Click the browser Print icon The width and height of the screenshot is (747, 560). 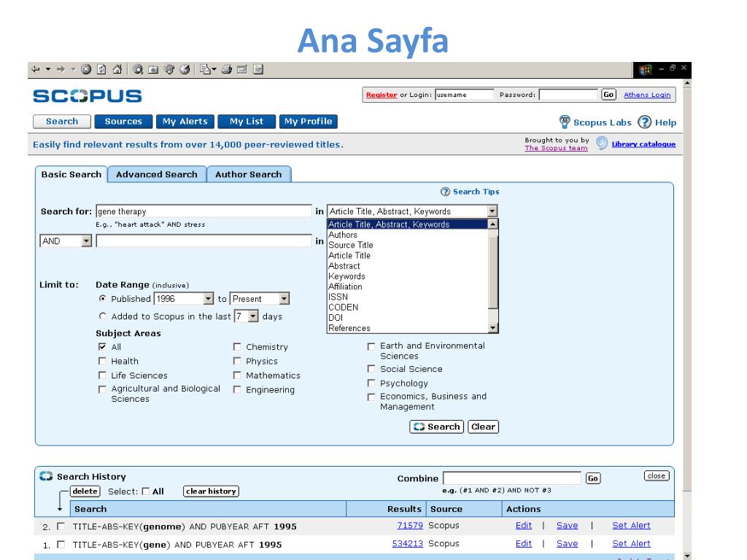[x=227, y=69]
